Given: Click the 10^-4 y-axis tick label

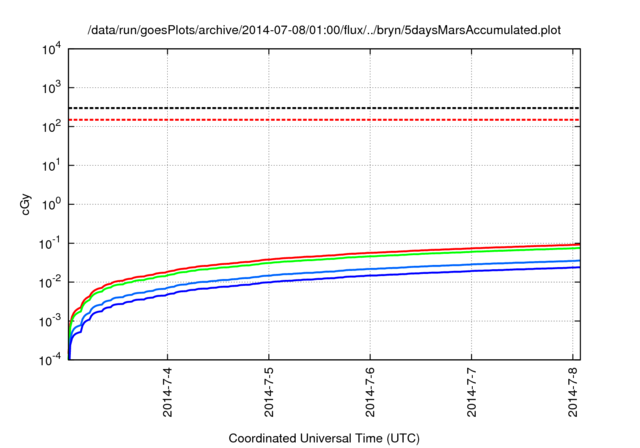Looking at the screenshot, I should [x=51, y=360].
